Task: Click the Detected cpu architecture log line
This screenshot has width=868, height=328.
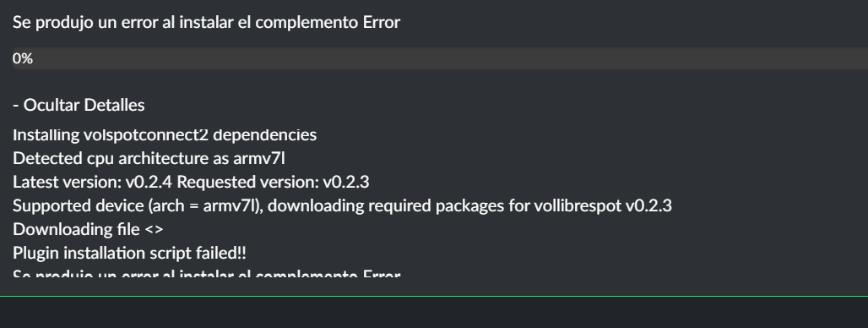Action: [149, 158]
